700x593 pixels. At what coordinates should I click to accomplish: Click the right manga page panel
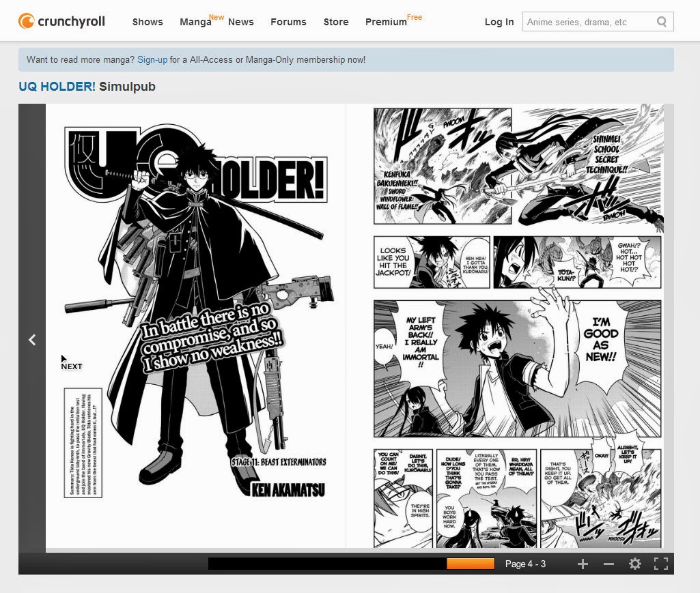click(505, 326)
